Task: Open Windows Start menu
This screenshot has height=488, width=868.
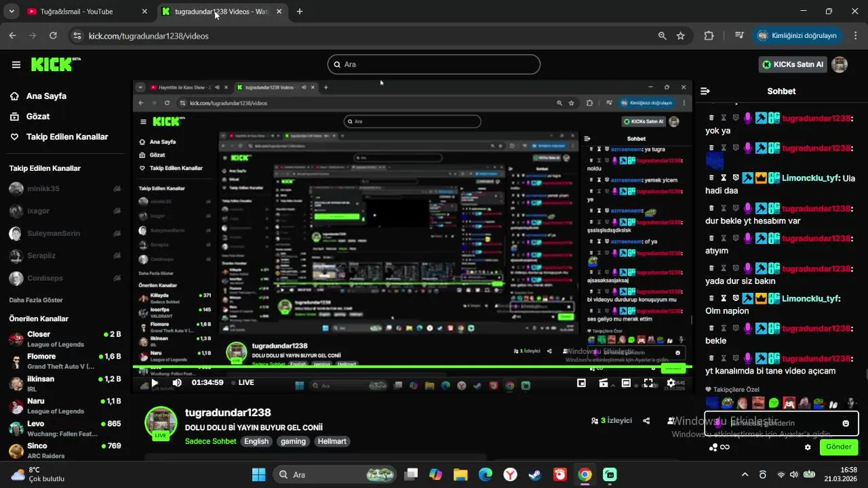Action: (x=259, y=474)
